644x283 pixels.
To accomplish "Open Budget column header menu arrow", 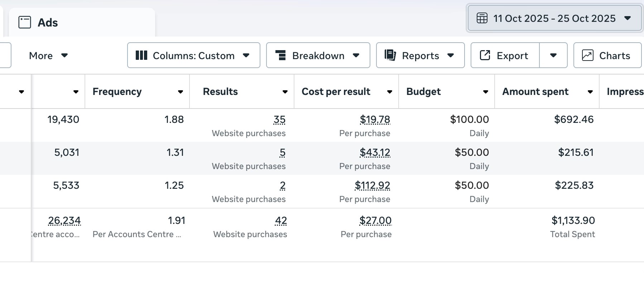I will (486, 92).
